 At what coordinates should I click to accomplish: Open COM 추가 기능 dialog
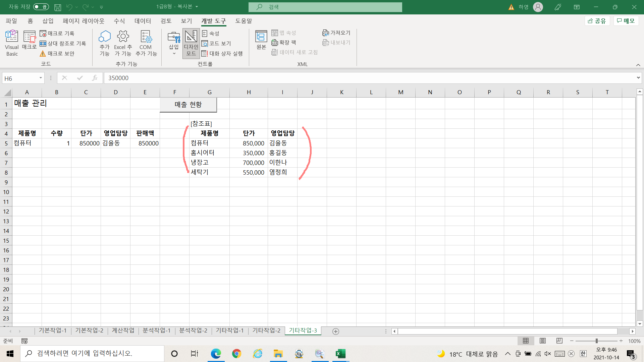point(146,43)
